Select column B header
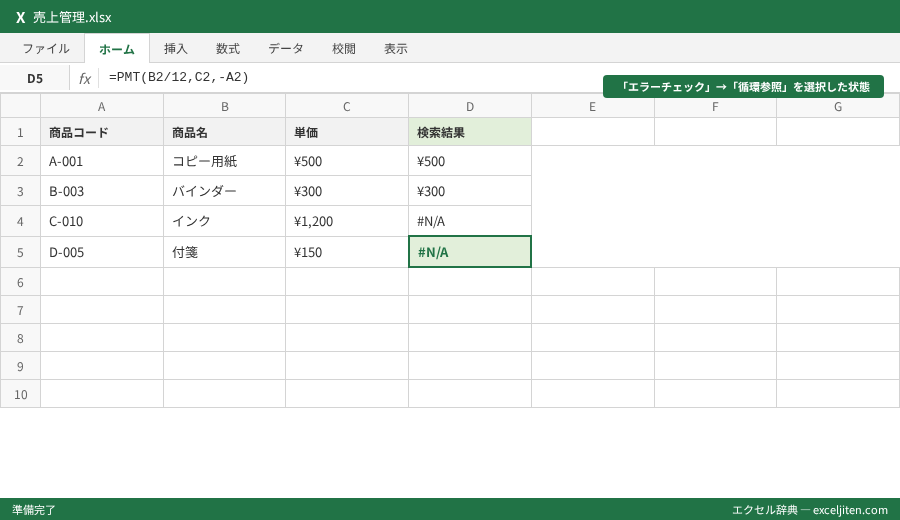 [224, 106]
